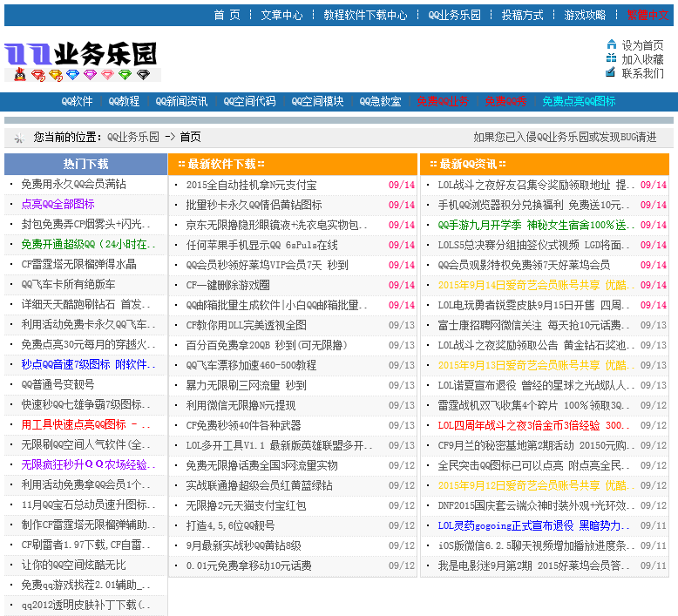Viewport: 678px width, 616px height.
Task: Open the CF一键删除游戏圈 software link
Action: point(227,285)
